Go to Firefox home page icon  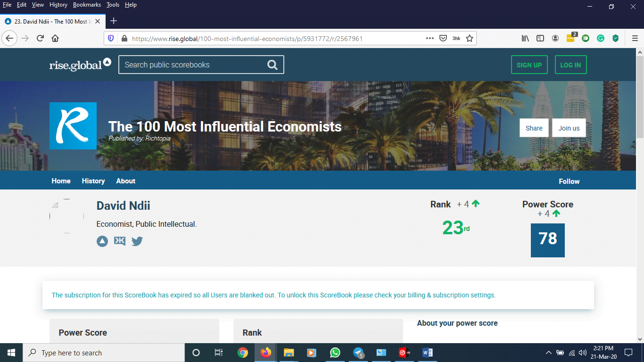coord(55,39)
